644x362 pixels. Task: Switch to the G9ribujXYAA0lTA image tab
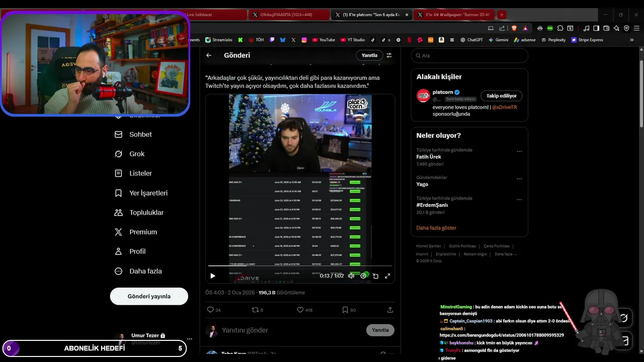pyautogui.click(x=289, y=15)
